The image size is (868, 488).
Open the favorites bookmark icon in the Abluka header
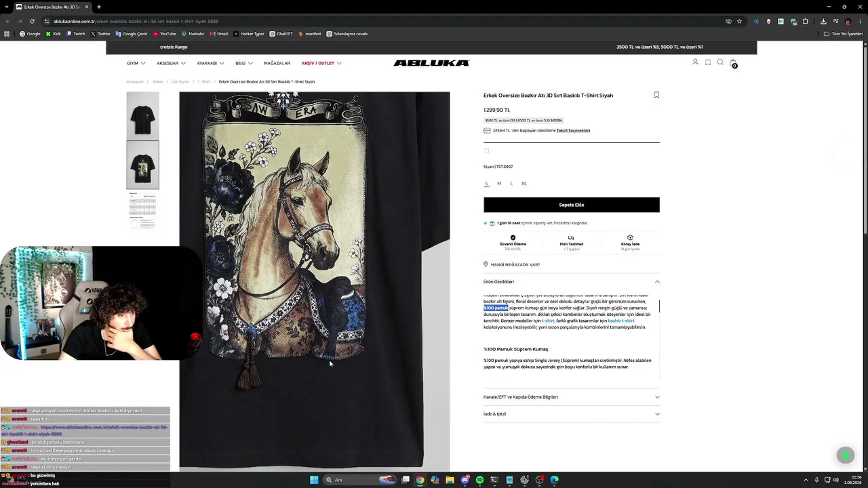coord(708,62)
